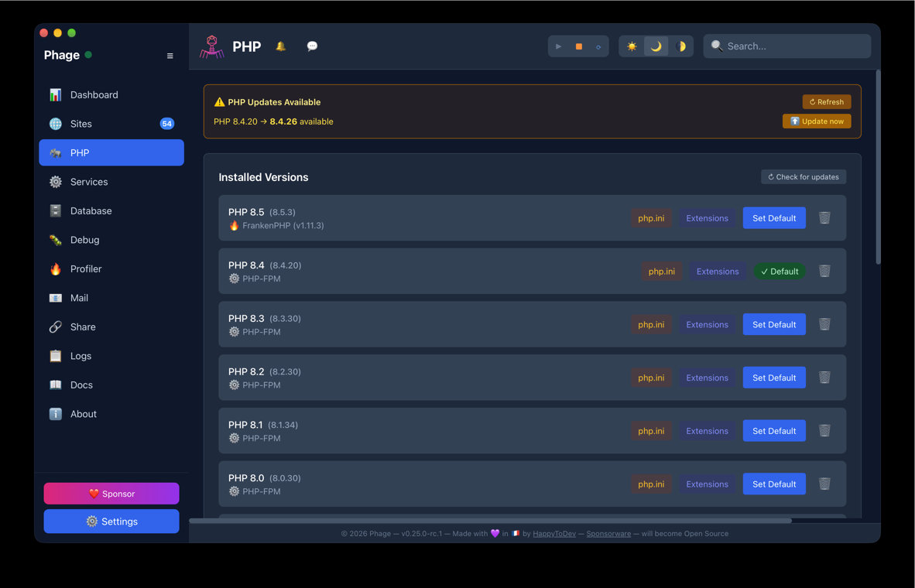The width and height of the screenshot is (915, 588).
Task: Open the Dashboard chart icon in the sidebar
Action: pos(56,94)
